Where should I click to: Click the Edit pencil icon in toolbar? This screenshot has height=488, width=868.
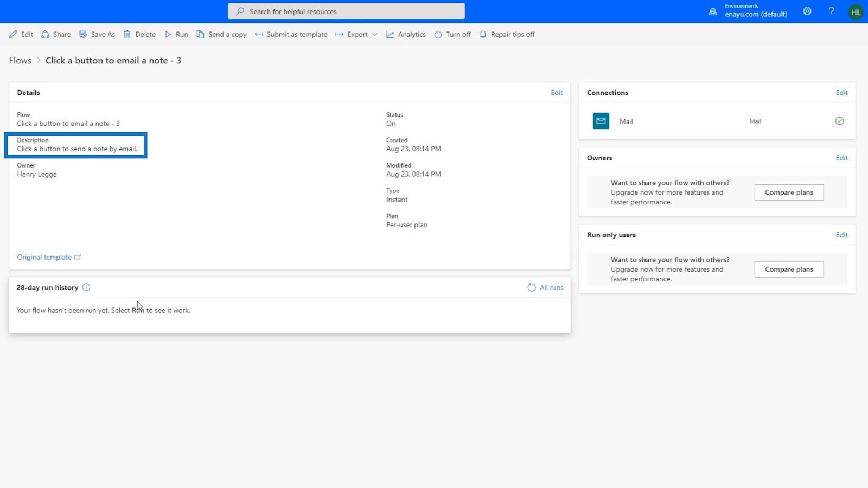coord(13,34)
